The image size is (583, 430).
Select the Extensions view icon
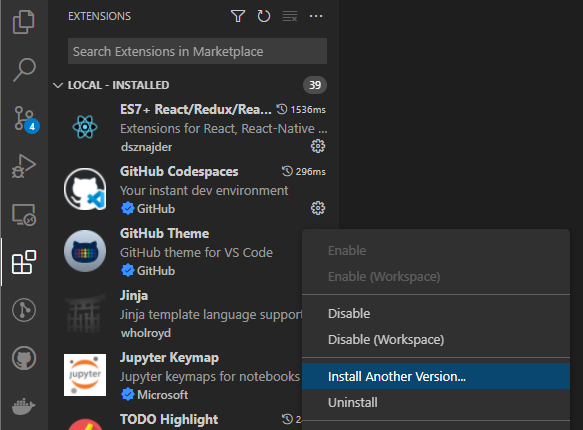24,262
